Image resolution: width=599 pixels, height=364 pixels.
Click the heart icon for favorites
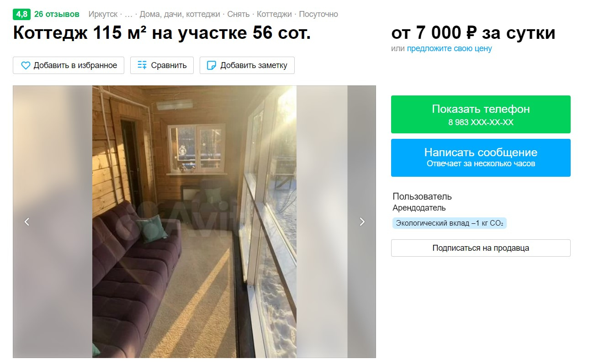click(x=26, y=65)
